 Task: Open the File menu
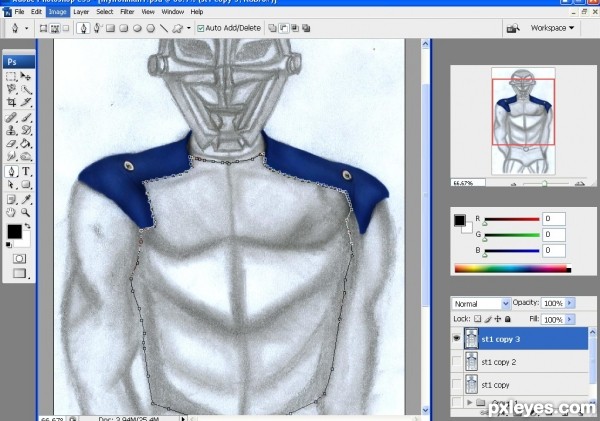point(19,12)
